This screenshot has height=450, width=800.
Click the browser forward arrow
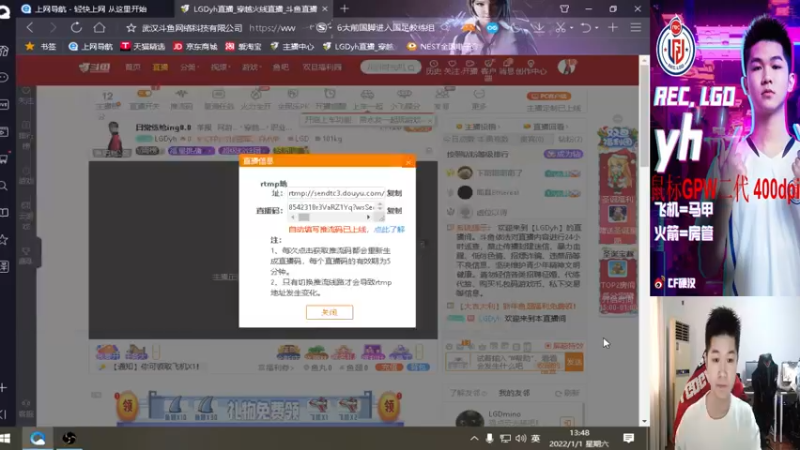pos(53,28)
